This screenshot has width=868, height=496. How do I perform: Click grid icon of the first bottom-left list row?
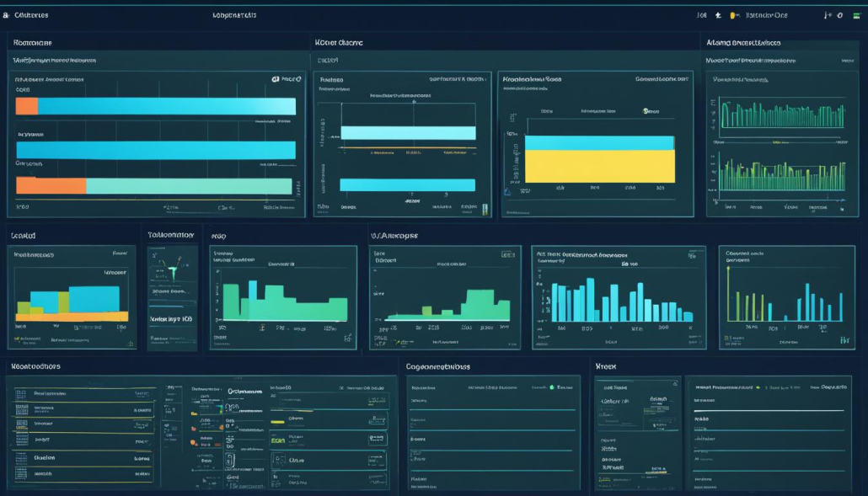tap(21, 394)
